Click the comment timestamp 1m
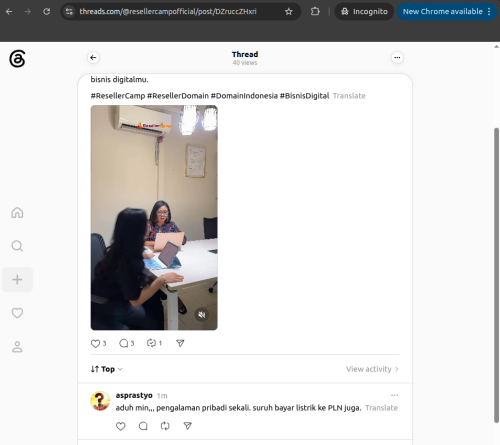This screenshot has width=500, height=445. [162, 396]
